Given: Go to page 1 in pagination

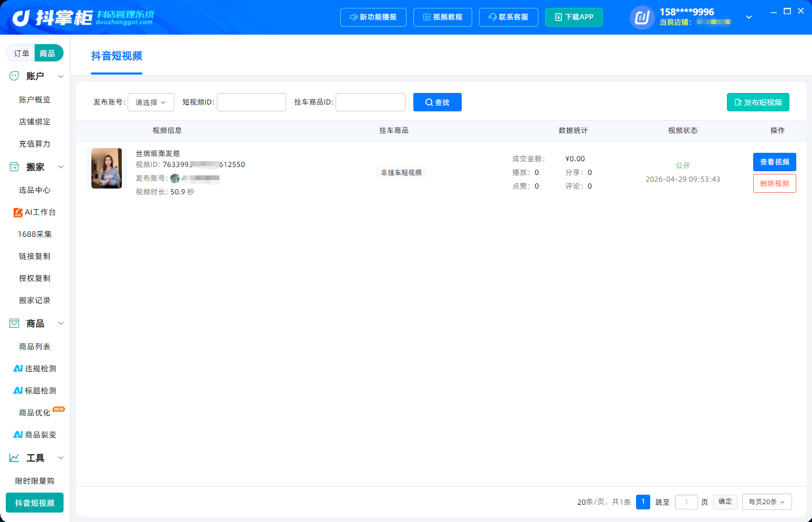Looking at the screenshot, I should click(643, 502).
